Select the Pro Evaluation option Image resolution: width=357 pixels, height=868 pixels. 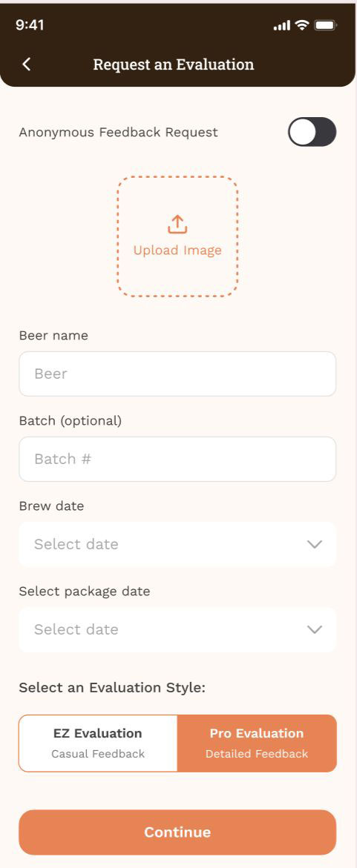pyautogui.click(x=257, y=743)
